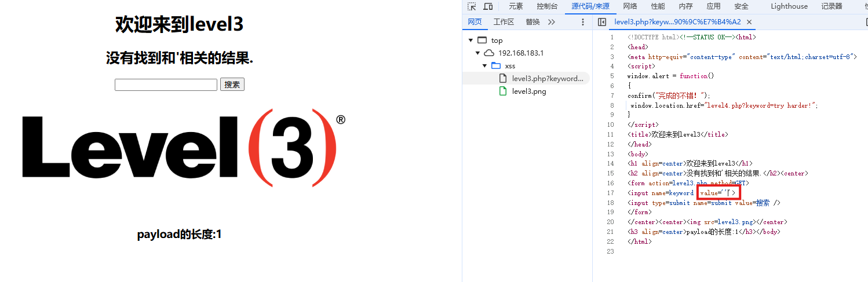Select the 替换 navigator tab
The image size is (868, 282).
click(533, 22)
